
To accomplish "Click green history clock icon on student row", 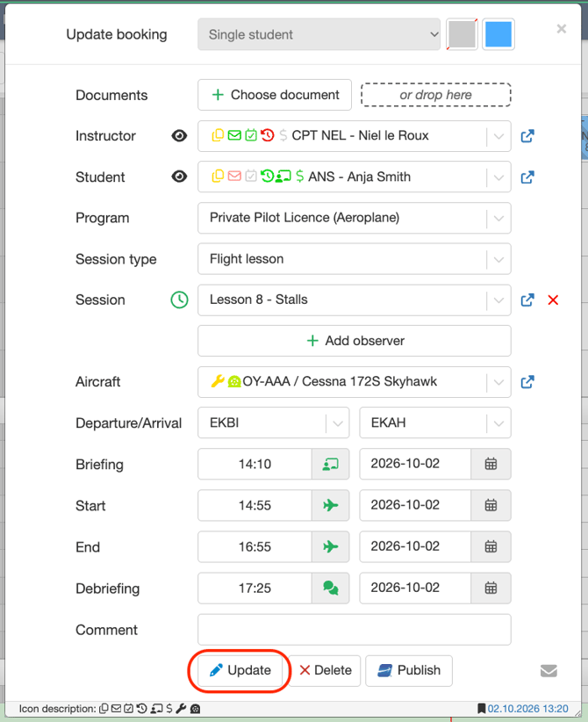I will pos(268,177).
